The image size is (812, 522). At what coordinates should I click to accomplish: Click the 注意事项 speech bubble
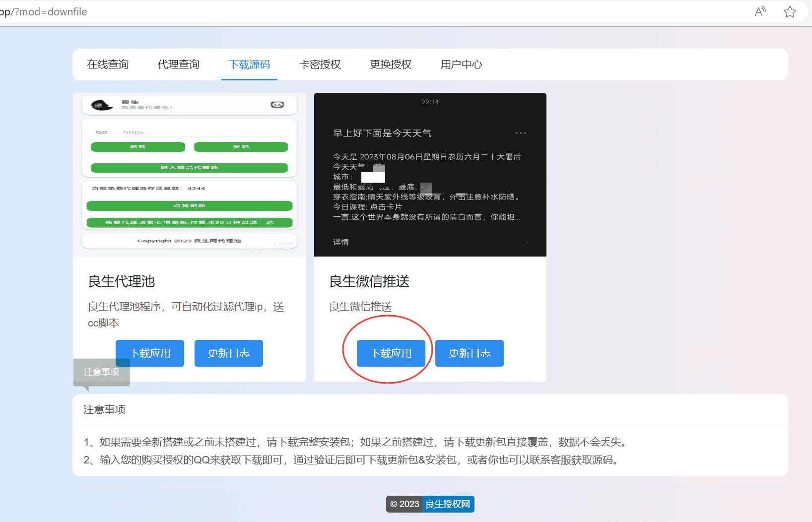click(101, 372)
